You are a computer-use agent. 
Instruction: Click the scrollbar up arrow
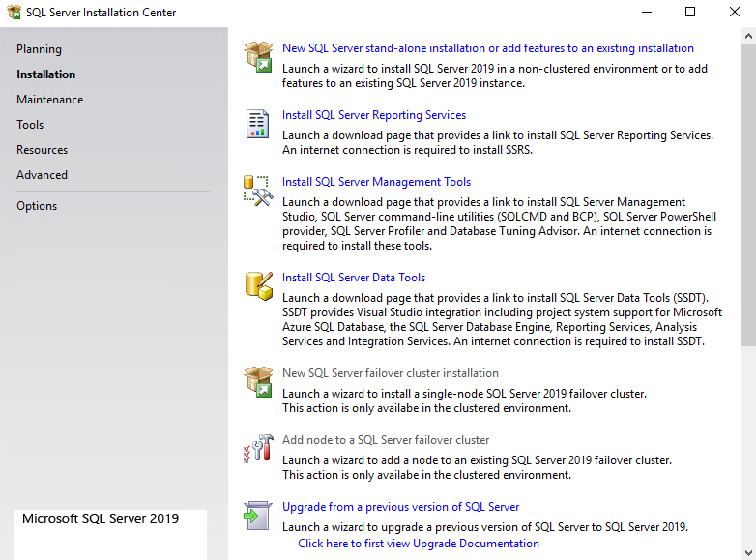point(748,36)
